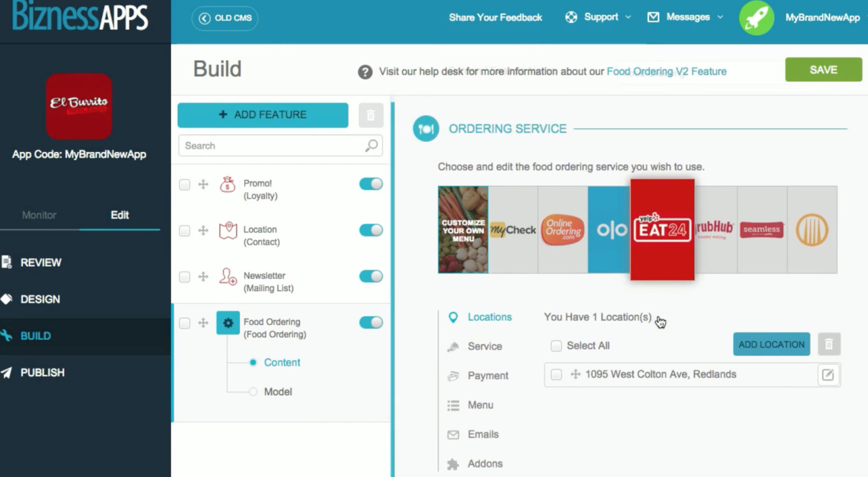
Task: Click the El Burrito app logo
Action: tap(79, 107)
